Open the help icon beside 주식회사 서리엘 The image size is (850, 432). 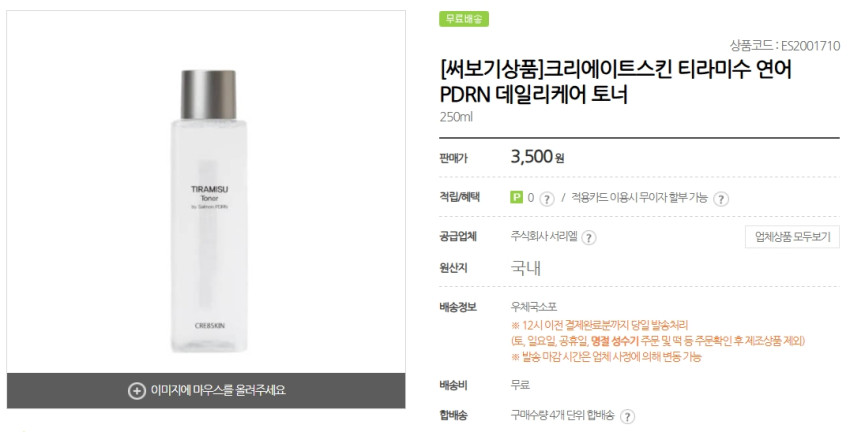589,237
